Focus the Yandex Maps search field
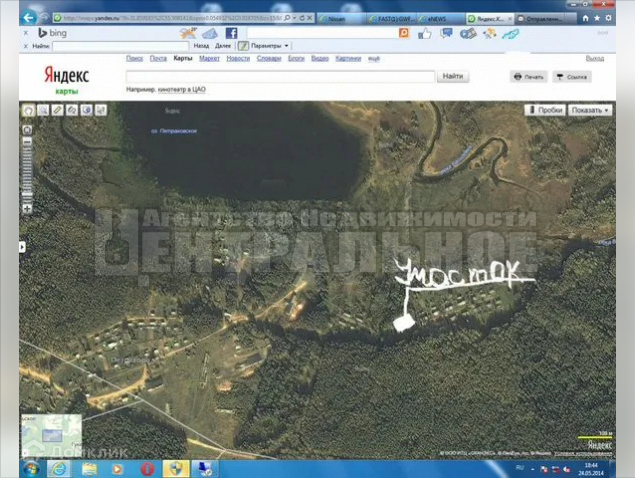 tap(280, 76)
